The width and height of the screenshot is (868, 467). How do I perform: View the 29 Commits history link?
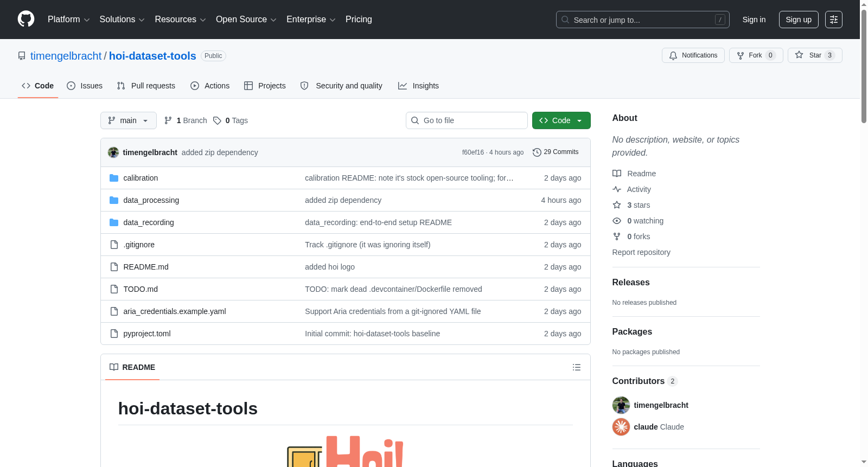[x=556, y=152]
